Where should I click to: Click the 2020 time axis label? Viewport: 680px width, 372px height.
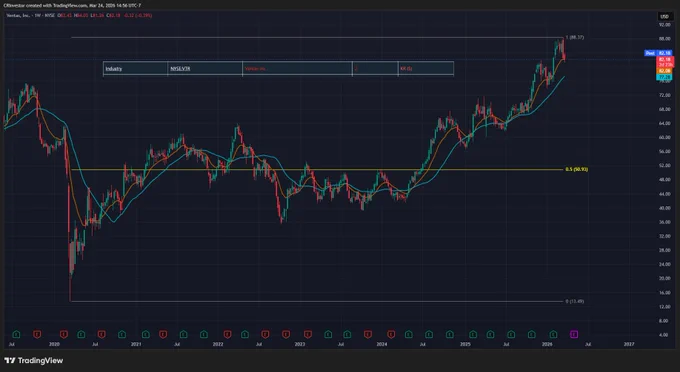click(54, 344)
